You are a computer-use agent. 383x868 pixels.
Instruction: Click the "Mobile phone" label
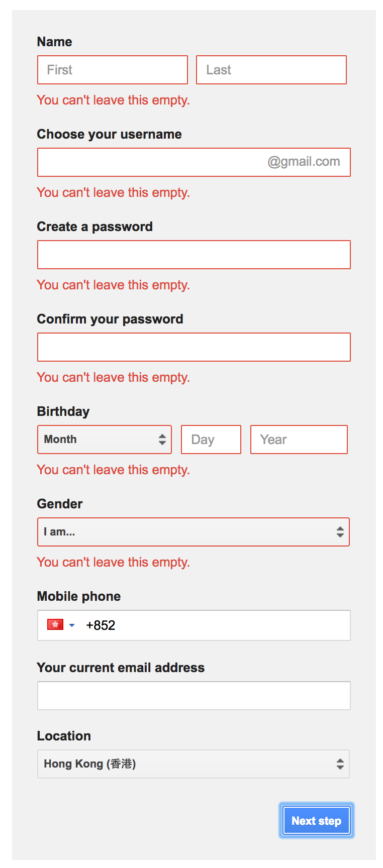point(79,596)
